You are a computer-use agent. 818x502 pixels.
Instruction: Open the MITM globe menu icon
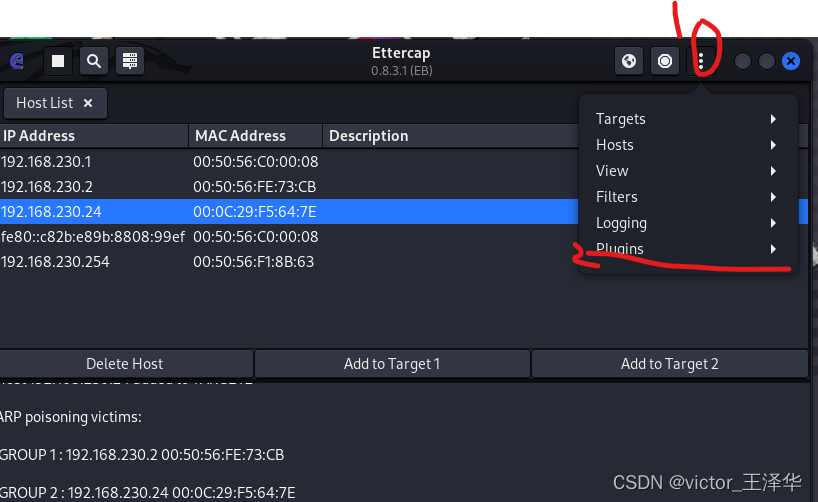629,61
